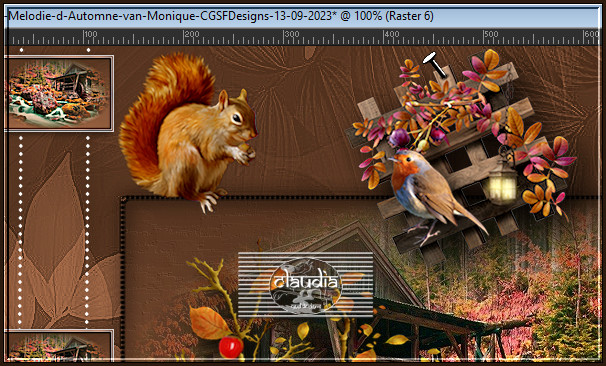Click the white nail pin above the lattice
The height and width of the screenshot is (366, 606).
pyautogui.click(x=435, y=65)
